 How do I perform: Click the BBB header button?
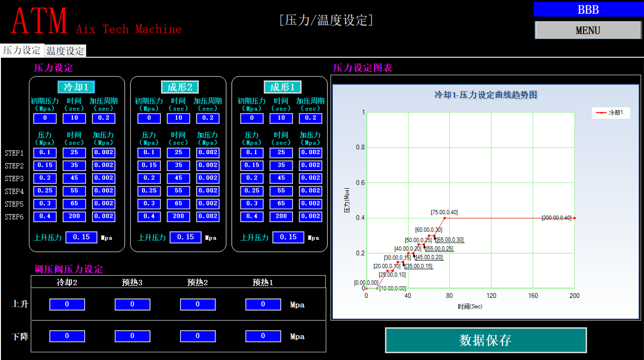coord(588,9)
